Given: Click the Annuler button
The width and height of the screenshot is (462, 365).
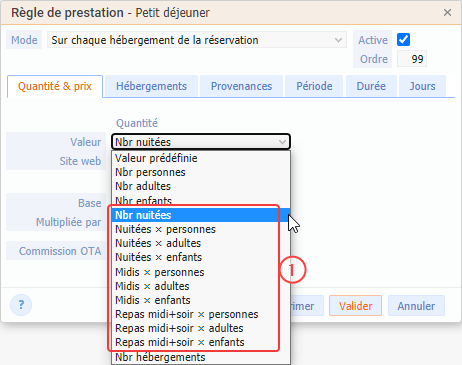Looking at the screenshot, I should 416,306.
